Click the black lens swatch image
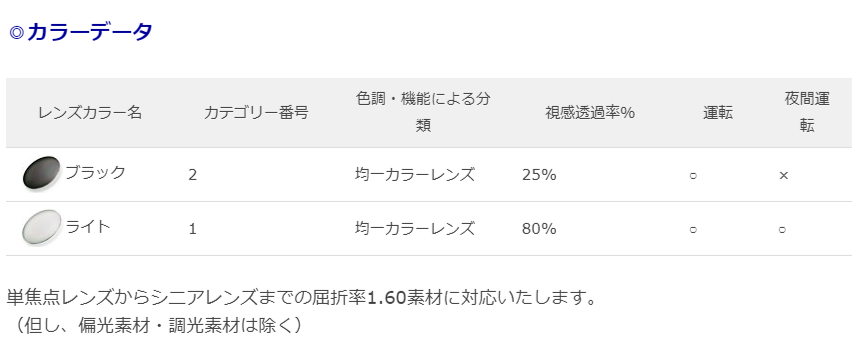862x364 pixels. click(x=41, y=173)
